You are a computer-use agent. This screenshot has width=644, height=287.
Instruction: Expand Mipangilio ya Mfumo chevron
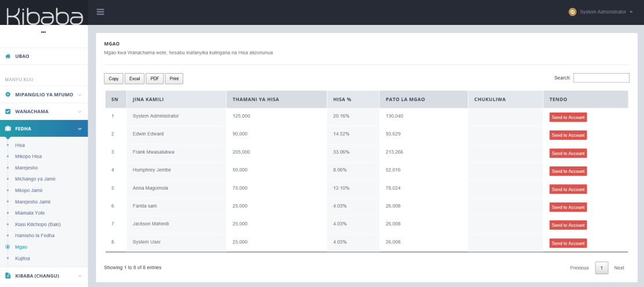pyautogui.click(x=79, y=94)
